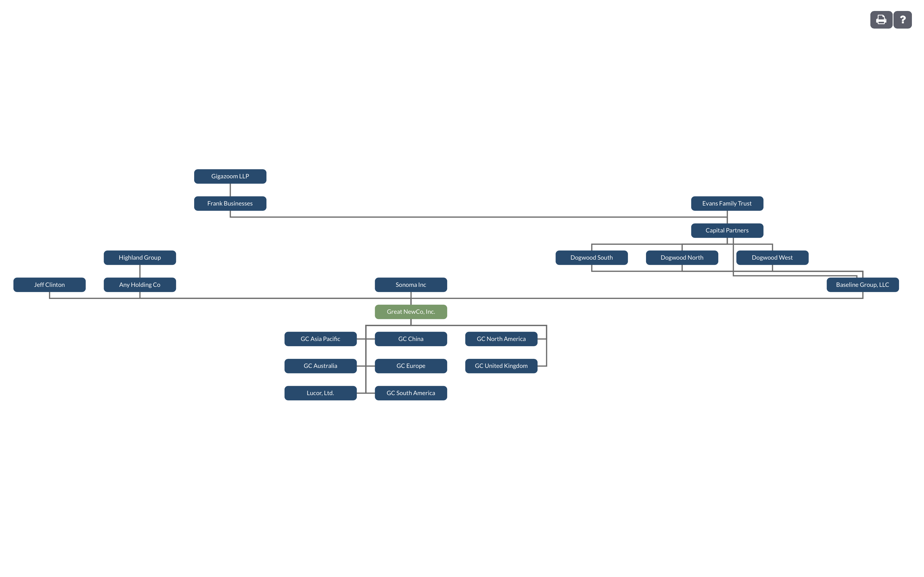Click the Capital Partners node
This screenshot has width=924, height=577.
coord(727,230)
